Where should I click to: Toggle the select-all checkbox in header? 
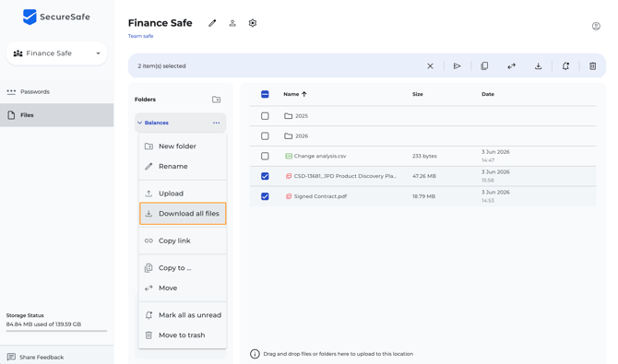click(x=265, y=94)
